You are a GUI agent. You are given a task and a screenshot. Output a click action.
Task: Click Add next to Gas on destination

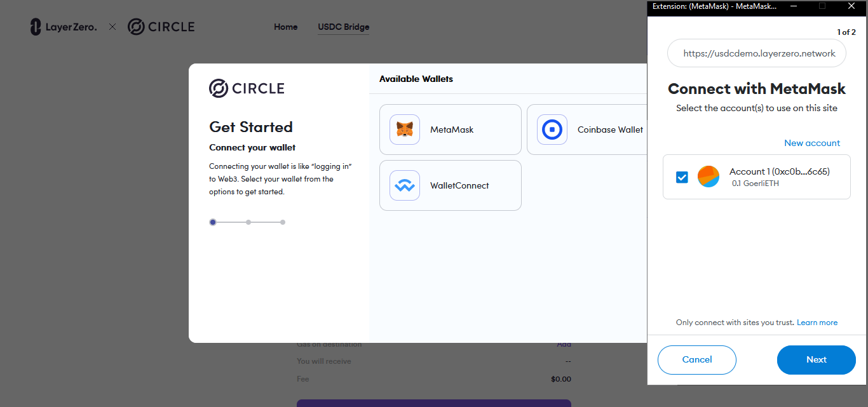click(x=564, y=344)
